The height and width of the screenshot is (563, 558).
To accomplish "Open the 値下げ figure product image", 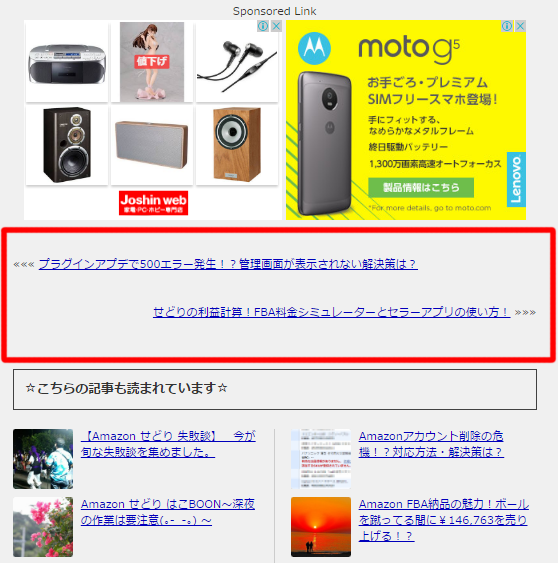I will click(152, 62).
